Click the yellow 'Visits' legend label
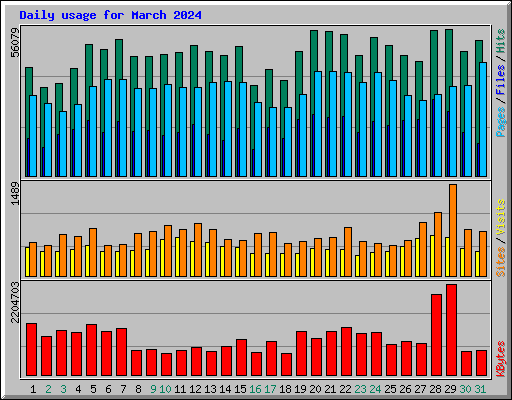 (501, 217)
